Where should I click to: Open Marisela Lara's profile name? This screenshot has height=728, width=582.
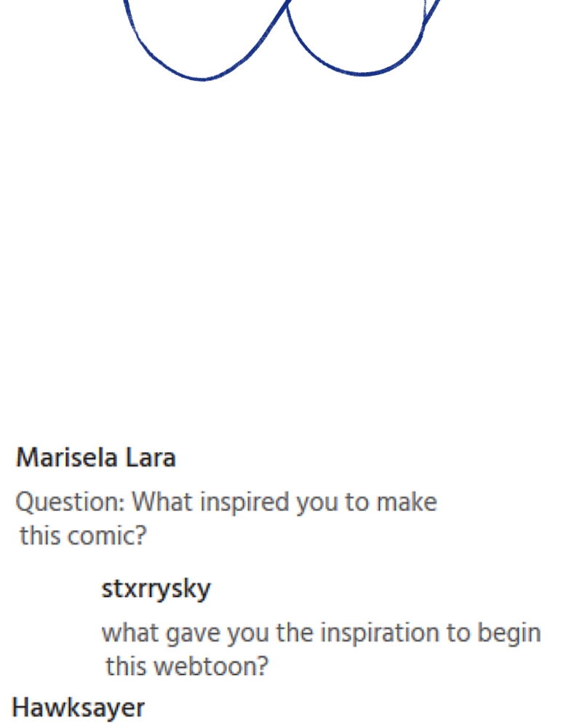pos(95,458)
